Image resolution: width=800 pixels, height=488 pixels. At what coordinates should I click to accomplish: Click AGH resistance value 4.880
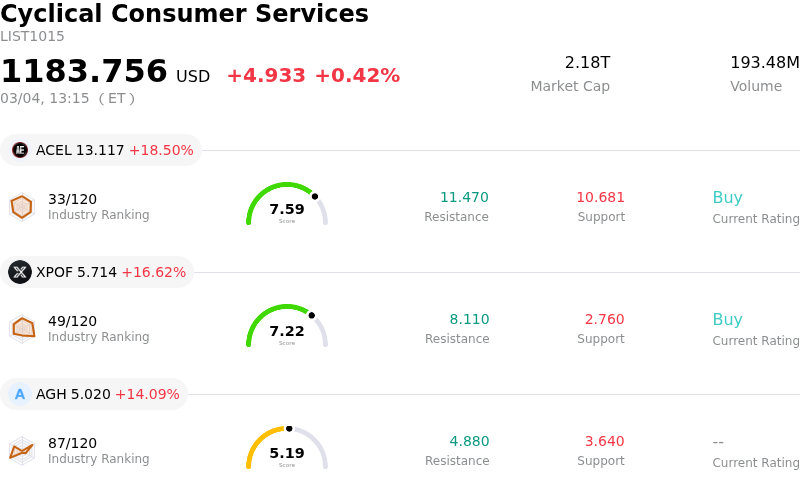[469, 442]
